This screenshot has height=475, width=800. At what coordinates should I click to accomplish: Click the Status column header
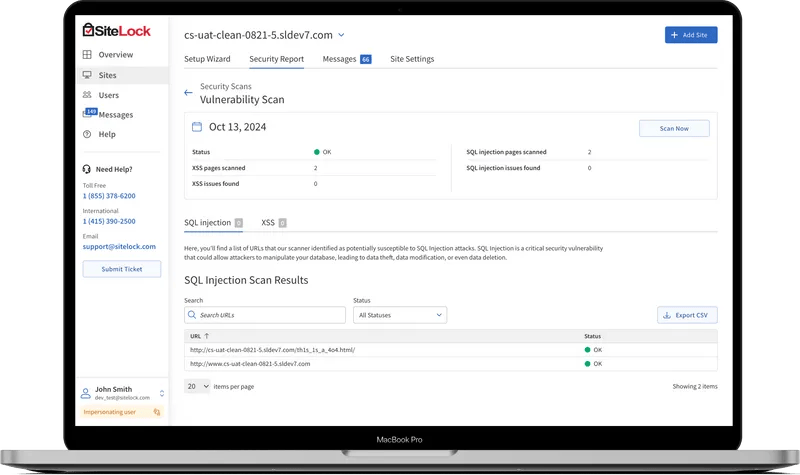pos(592,336)
